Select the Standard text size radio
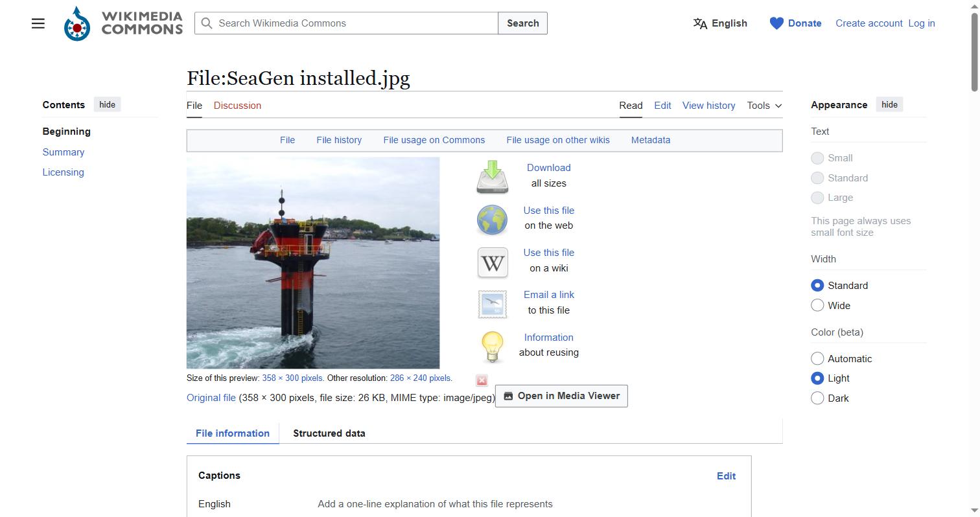 (x=817, y=178)
